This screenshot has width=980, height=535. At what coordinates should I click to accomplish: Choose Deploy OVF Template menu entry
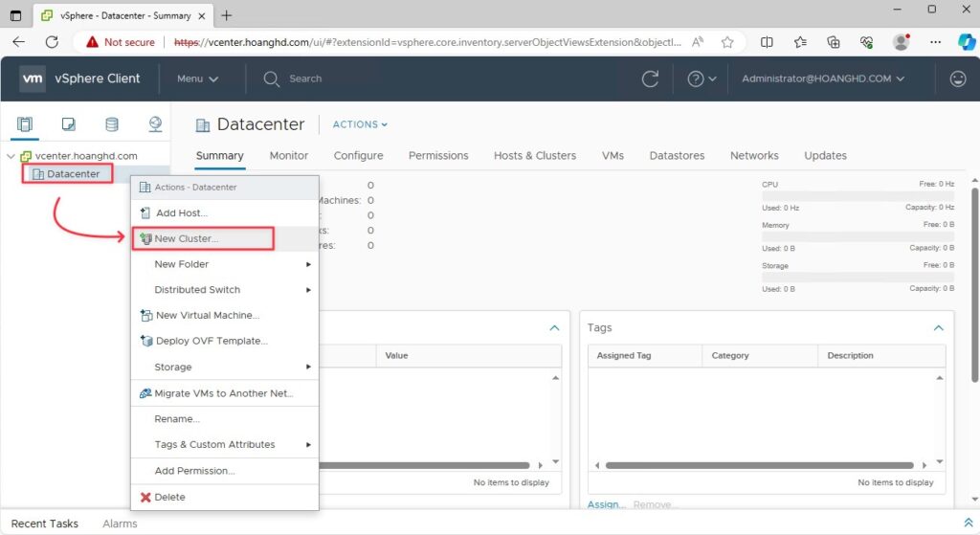point(224,342)
